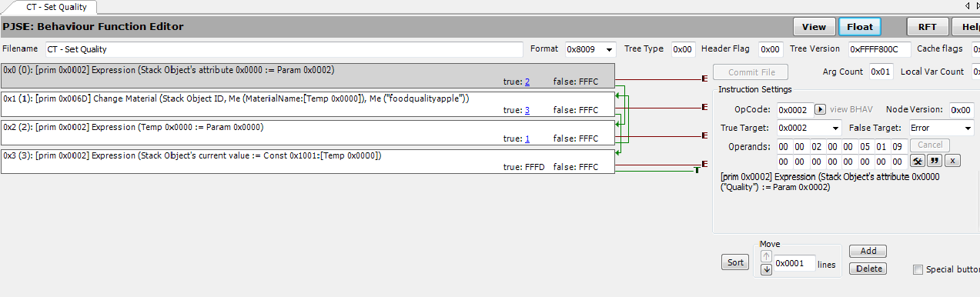Click the Float button

pyautogui.click(x=860, y=26)
